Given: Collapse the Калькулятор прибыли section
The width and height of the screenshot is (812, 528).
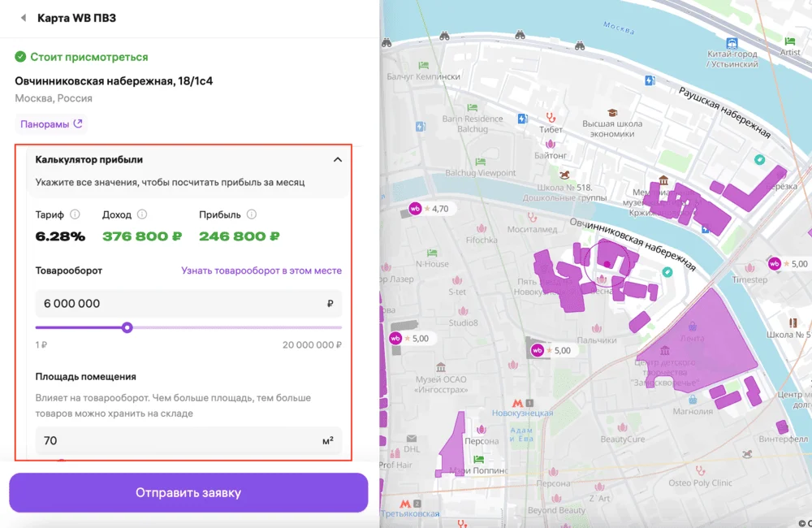Looking at the screenshot, I should point(338,159).
